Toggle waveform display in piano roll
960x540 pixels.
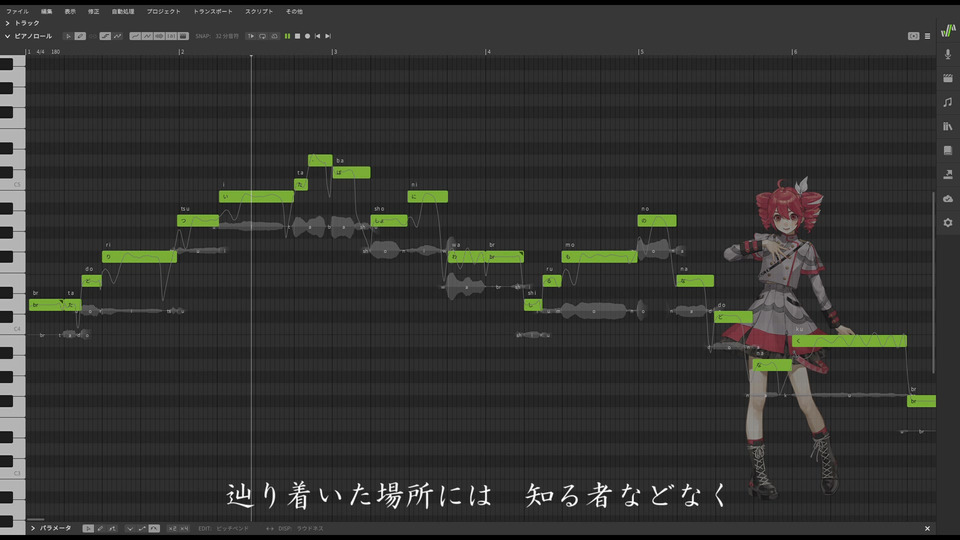[x=159, y=36]
